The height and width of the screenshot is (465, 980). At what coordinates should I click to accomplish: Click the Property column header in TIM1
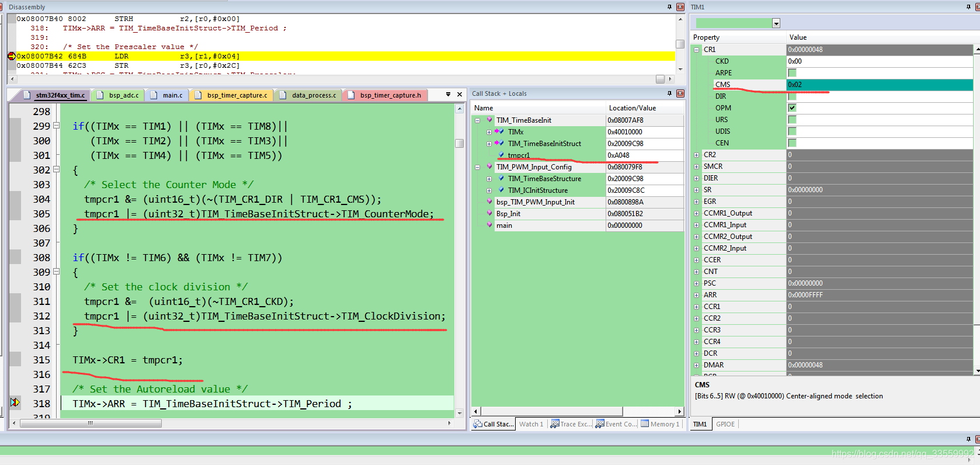tap(739, 37)
